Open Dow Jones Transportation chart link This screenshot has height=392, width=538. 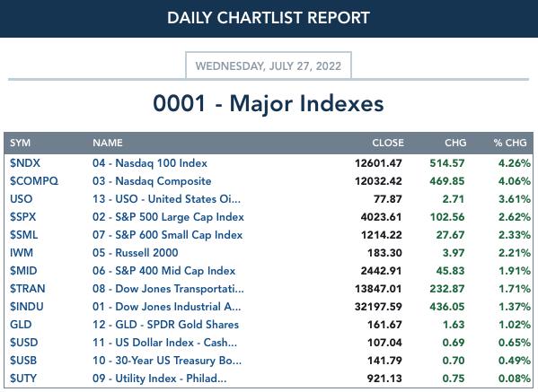(x=168, y=289)
